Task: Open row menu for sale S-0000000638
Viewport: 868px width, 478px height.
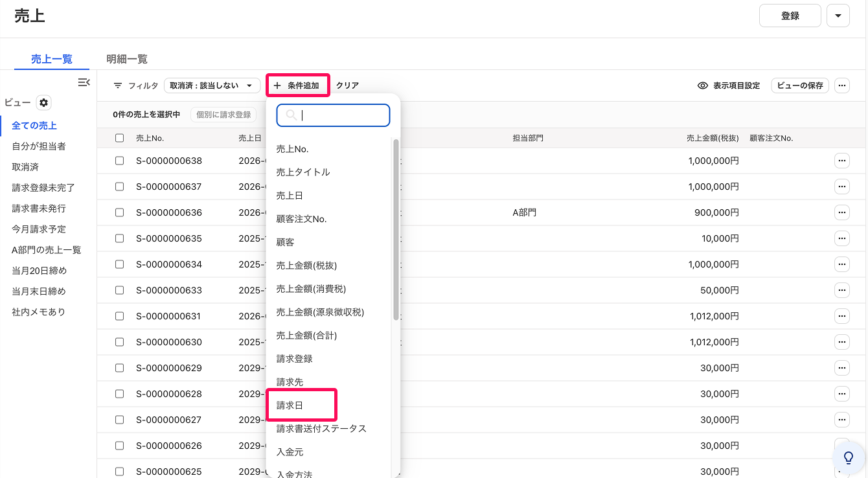Action: pos(841,161)
